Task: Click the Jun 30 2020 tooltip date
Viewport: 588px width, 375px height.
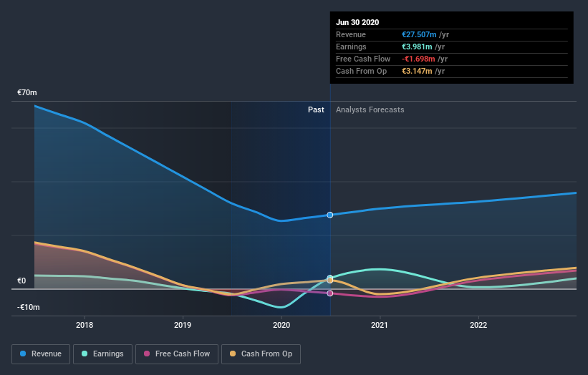Action: (x=357, y=22)
